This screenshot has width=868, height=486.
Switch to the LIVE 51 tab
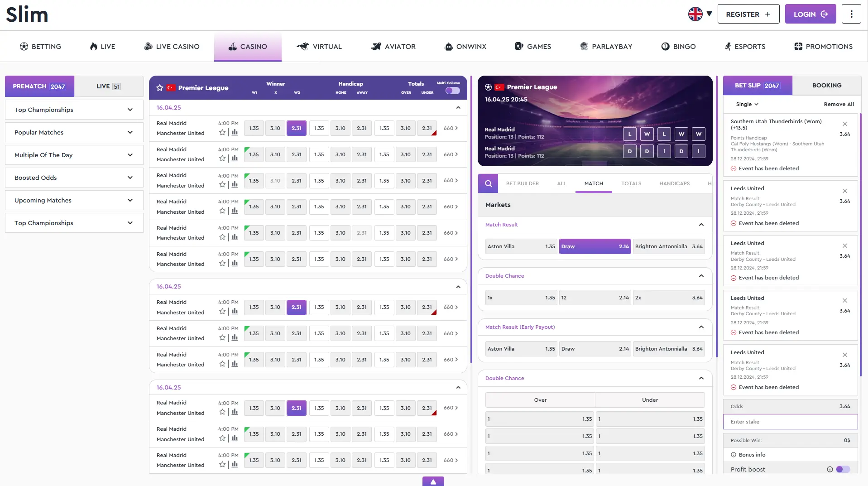[x=108, y=87]
